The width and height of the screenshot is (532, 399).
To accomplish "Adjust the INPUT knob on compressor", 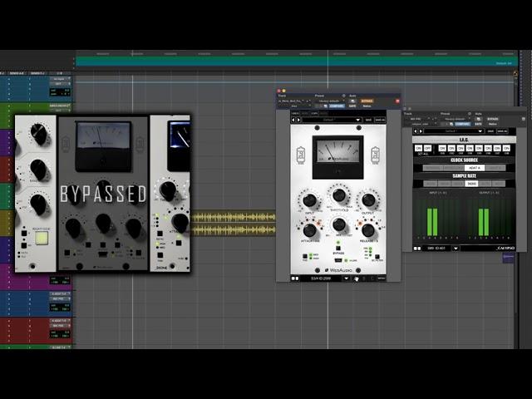I will 309,200.
